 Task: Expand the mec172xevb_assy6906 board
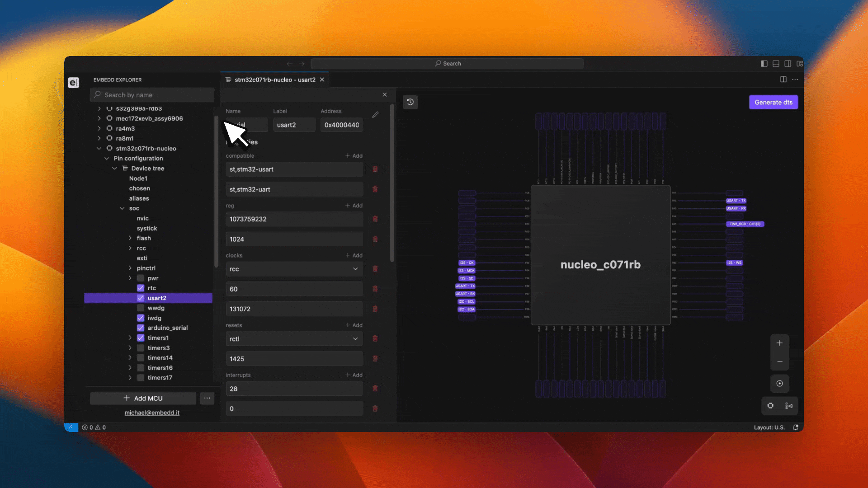(99, 118)
